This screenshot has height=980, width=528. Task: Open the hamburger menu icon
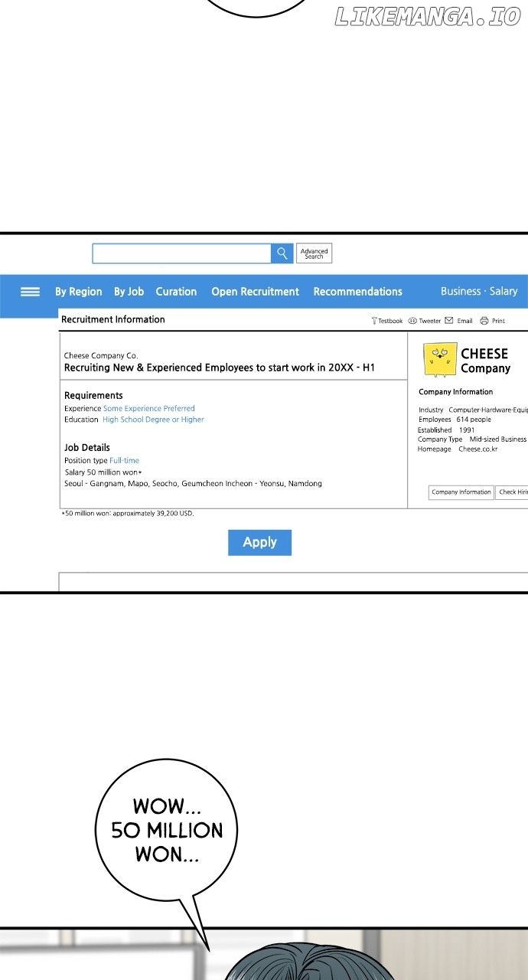coord(30,292)
